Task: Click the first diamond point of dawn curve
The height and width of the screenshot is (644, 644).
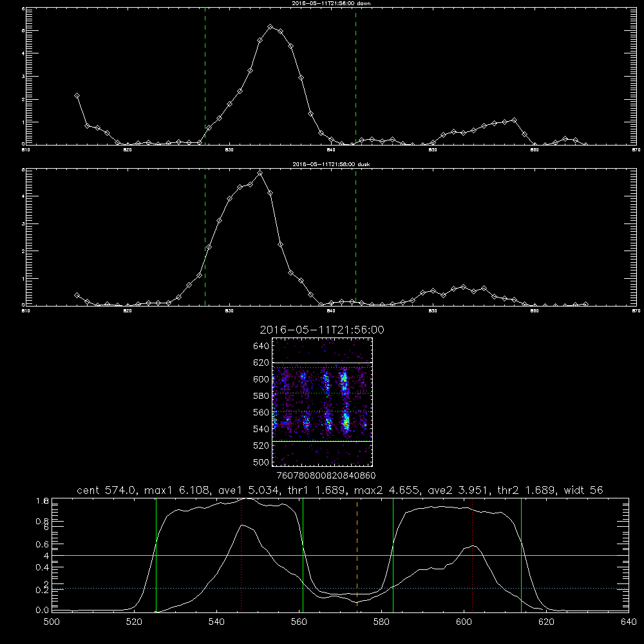Action: (77, 96)
